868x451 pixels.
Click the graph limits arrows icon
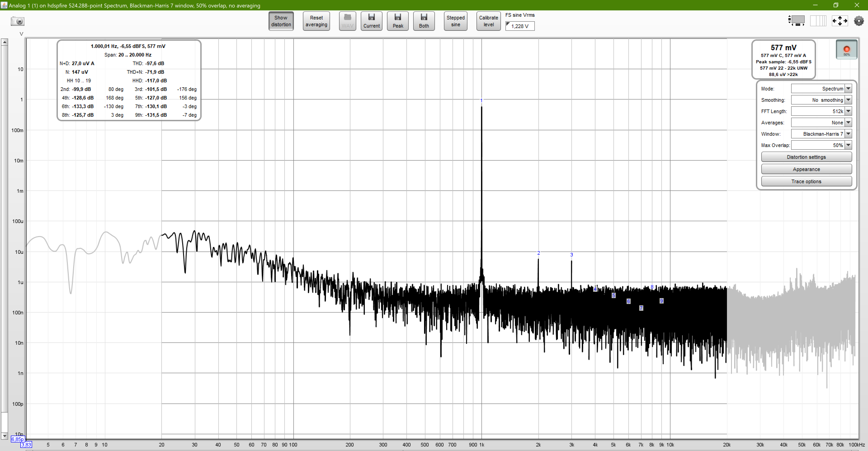tap(840, 21)
